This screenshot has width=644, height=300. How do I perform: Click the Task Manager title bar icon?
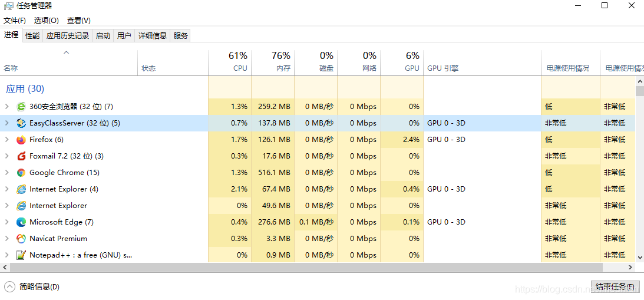(x=8, y=6)
